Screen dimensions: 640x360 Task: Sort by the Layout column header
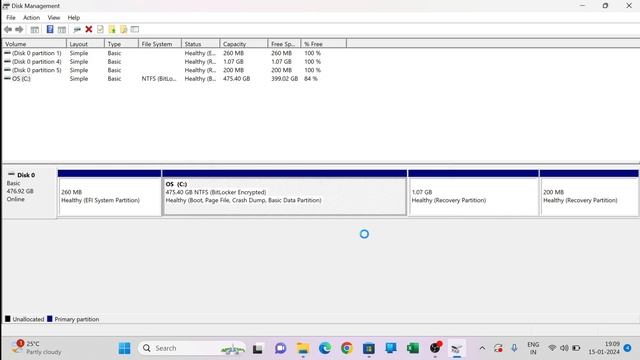tap(85, 44)
